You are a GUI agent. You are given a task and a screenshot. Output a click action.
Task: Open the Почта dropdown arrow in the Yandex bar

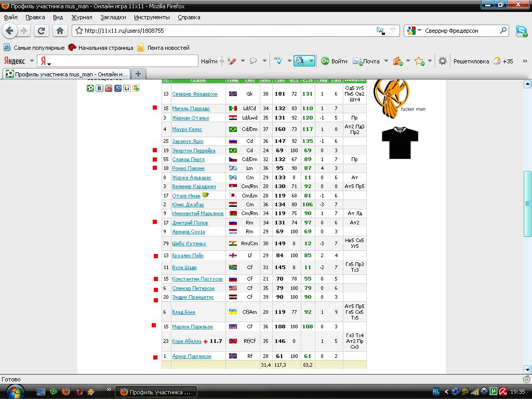click(x=385, y=61)
